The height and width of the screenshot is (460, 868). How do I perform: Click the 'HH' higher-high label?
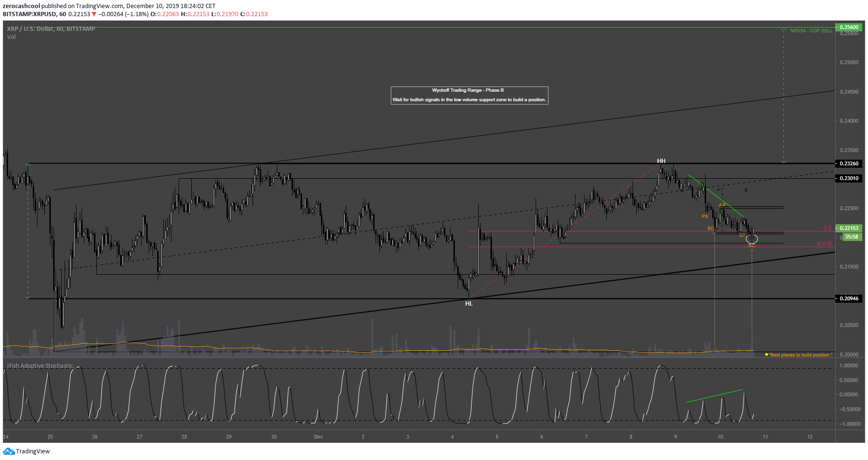(661, 161)
